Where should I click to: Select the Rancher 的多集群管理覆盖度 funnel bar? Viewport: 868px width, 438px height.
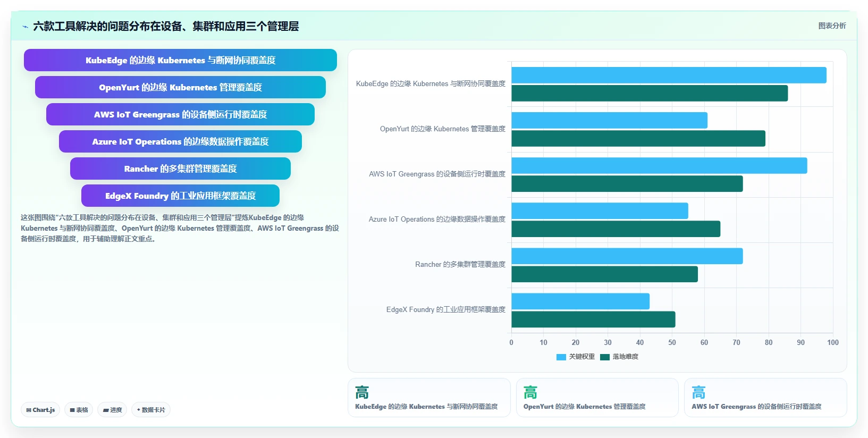click(180, 169)
